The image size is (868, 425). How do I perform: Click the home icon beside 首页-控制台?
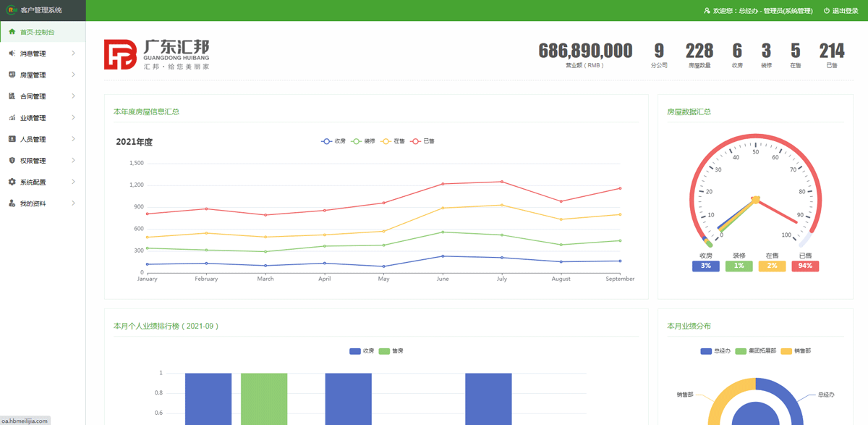tap(12, 32)
